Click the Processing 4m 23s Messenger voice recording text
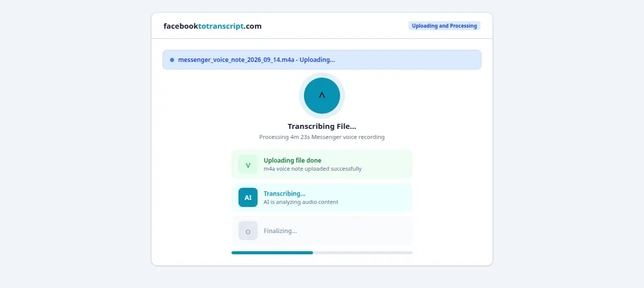644x288 pixels. click(322, 137)
